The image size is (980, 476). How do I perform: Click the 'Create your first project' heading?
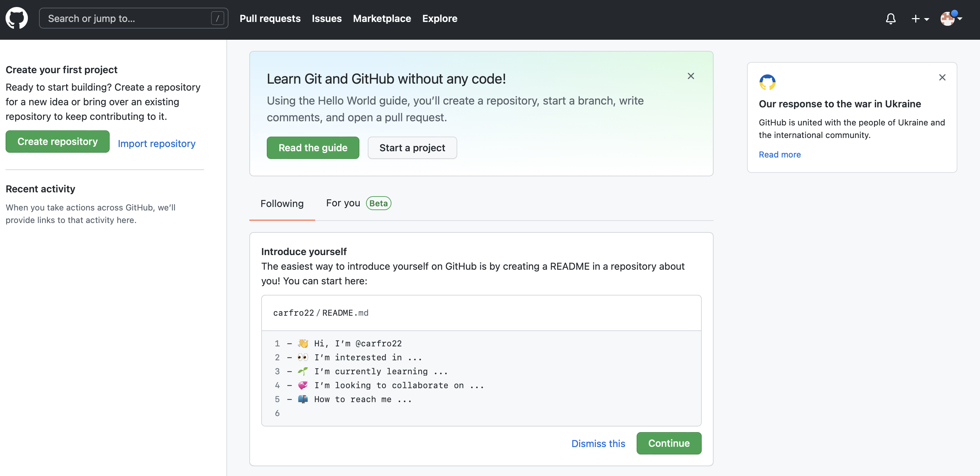pos(61,70)
